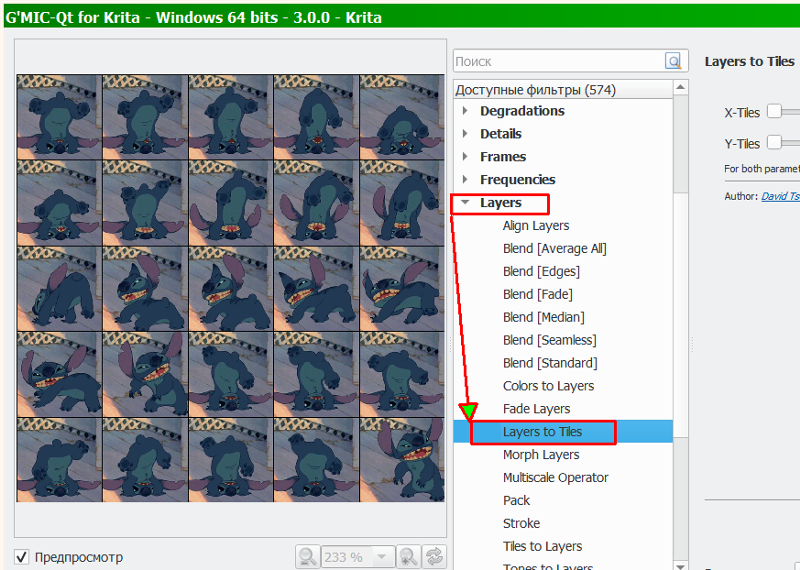Select the Multiscale Operator filter
The image size is (800, 570).
coord(556,478)
